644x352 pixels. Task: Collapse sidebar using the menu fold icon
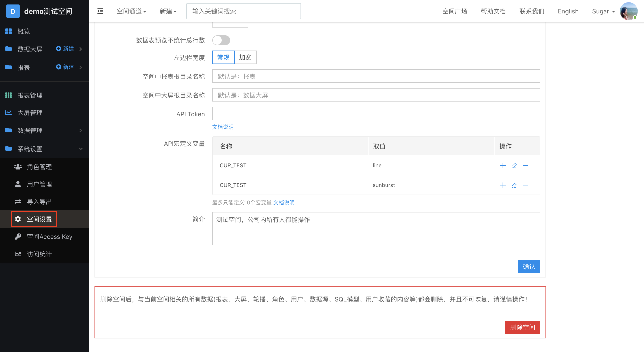(x=100, y=11)
